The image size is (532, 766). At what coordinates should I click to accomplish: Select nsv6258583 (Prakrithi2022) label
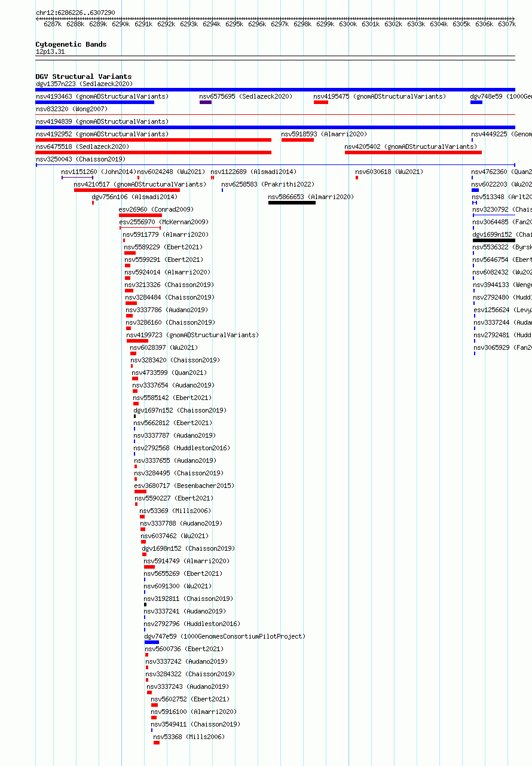(x=268, y=184)
